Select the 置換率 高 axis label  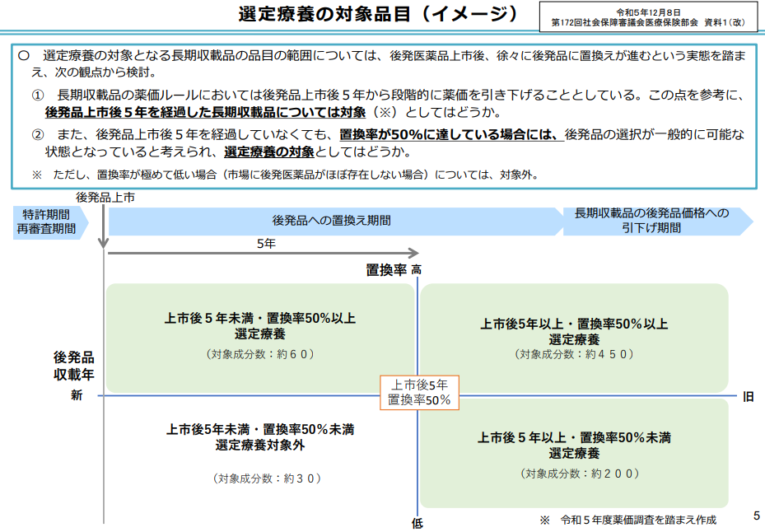click(394, 269)
